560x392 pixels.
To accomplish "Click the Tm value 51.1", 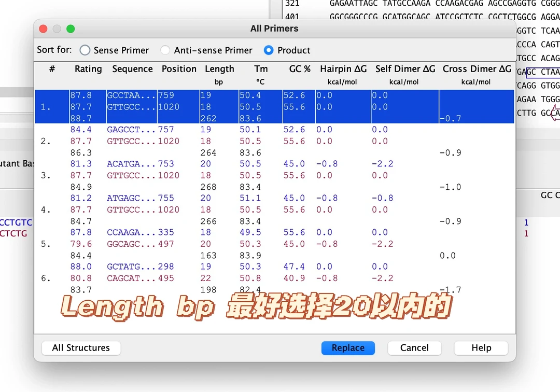I will [250, 198].
